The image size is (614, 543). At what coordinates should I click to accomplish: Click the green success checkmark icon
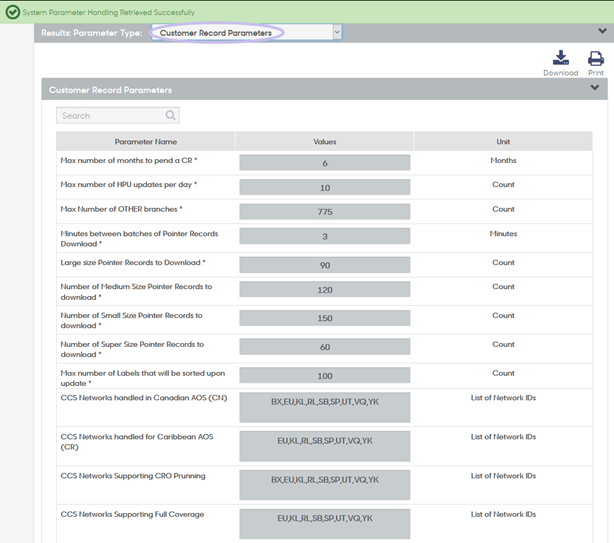pyautogui.click(x=13, y=12)
